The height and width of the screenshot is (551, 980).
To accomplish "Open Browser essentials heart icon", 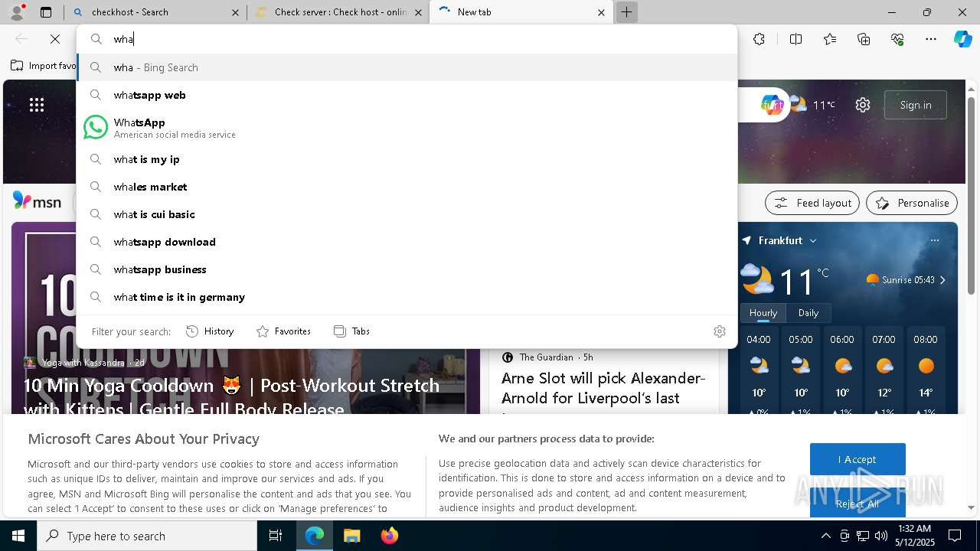I will 898,39.
